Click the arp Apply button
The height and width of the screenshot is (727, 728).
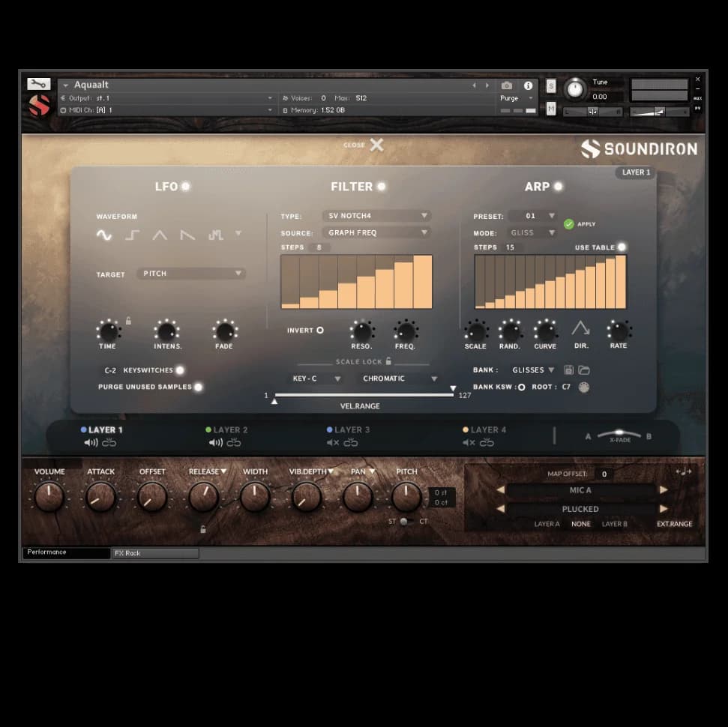pyautogui.click(x=569, y=224)
